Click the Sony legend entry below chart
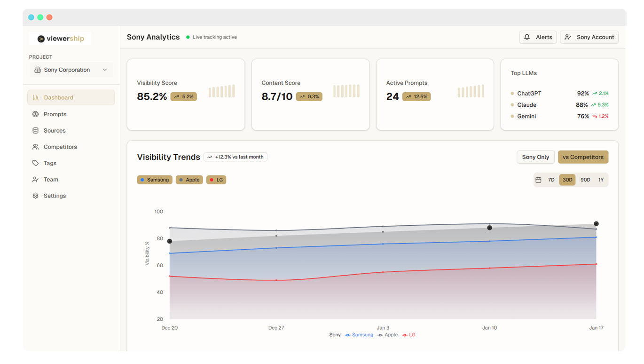Image resolution: width=644 pixels, height=364 pixels. click(335, 335)
